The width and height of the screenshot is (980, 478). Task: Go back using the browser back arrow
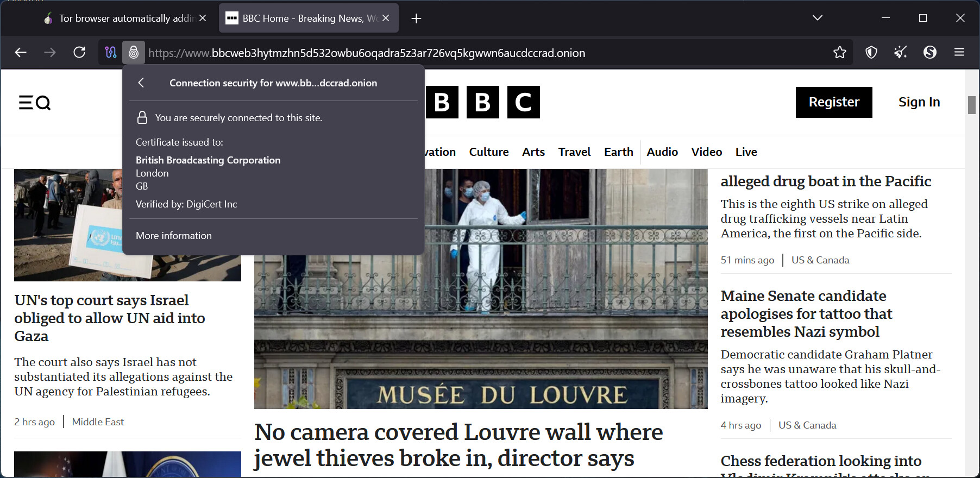[21, 52]
